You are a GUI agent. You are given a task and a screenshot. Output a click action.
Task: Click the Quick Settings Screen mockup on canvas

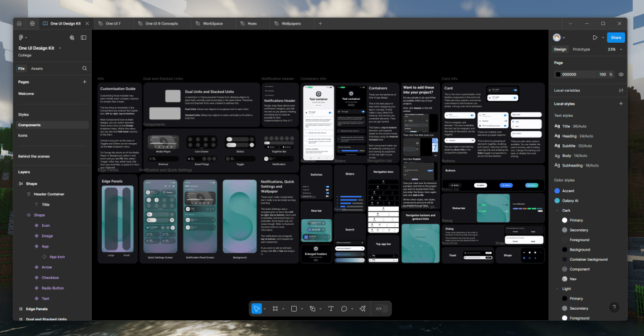pyautogui.click(x=160, y=216)
